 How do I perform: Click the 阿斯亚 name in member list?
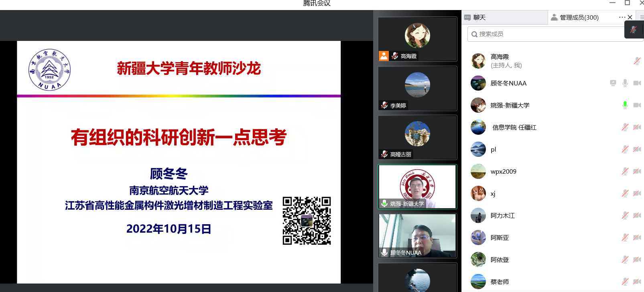tap(500, 237)
